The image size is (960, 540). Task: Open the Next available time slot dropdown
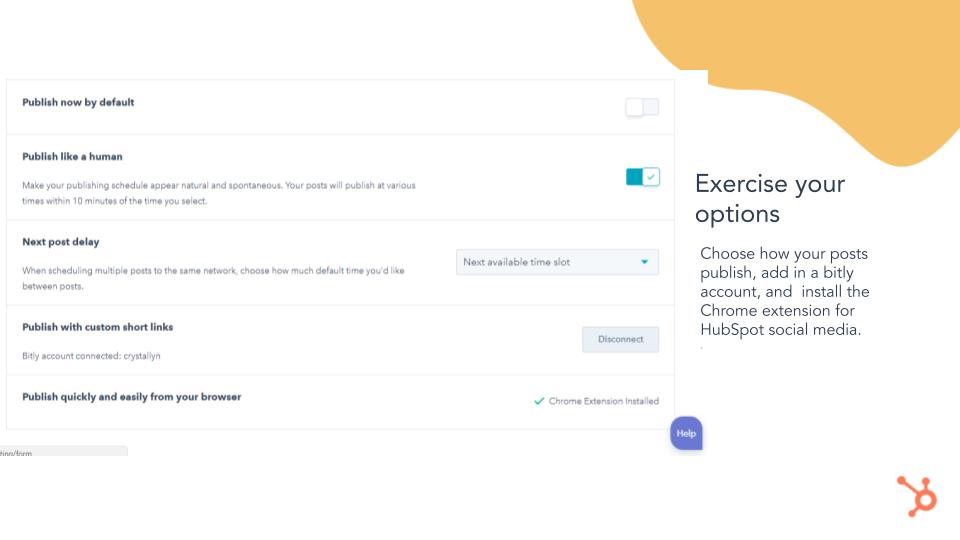(x=557, y=262)
